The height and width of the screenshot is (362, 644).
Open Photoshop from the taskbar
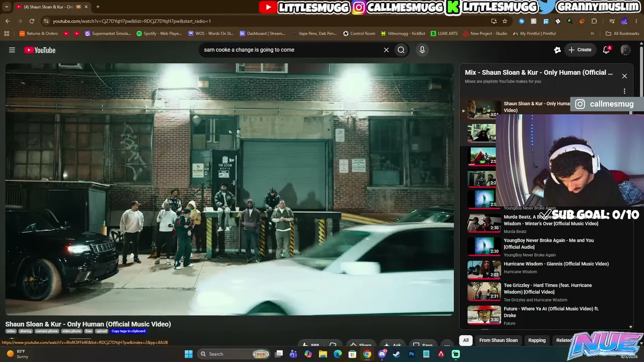412,354
